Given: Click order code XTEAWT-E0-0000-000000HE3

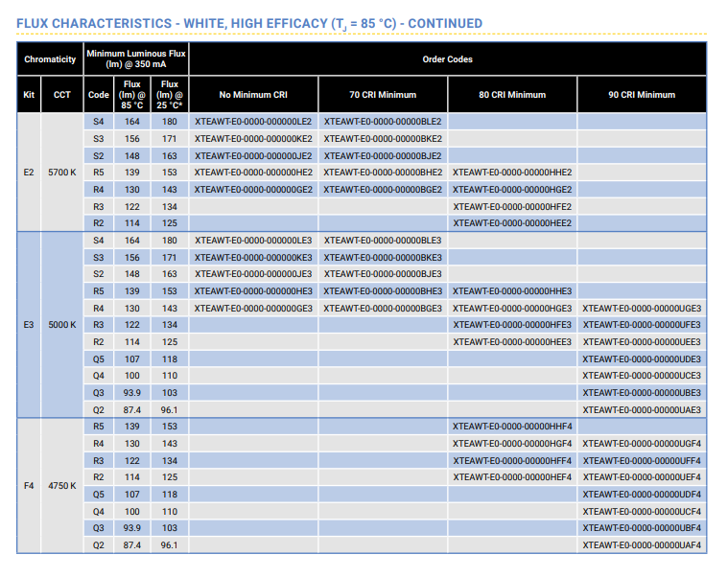Looking at the screenshot, I should 253,291.
